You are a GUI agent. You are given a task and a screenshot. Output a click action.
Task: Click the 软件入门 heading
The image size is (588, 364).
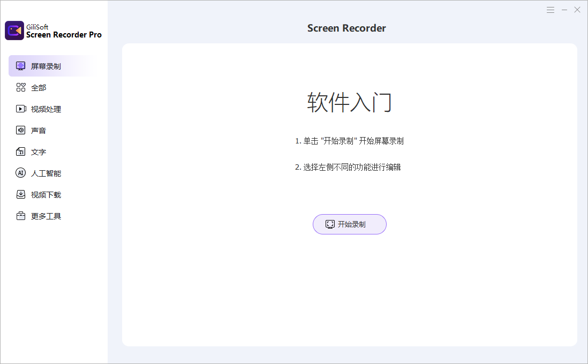(x=349, y=102)
